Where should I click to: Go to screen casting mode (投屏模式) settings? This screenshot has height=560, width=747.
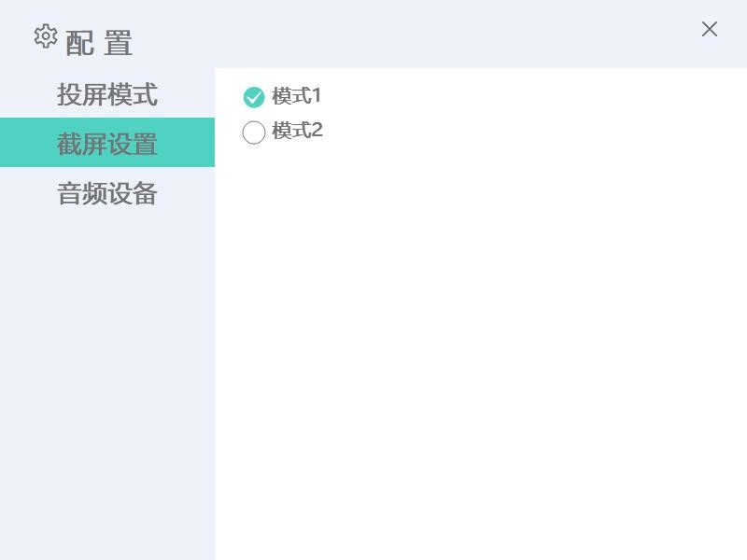107,93
